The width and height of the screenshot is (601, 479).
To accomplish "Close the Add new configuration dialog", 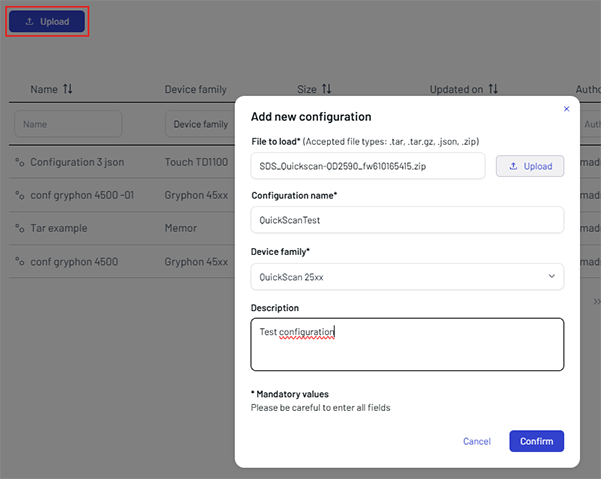I will 566,109.
